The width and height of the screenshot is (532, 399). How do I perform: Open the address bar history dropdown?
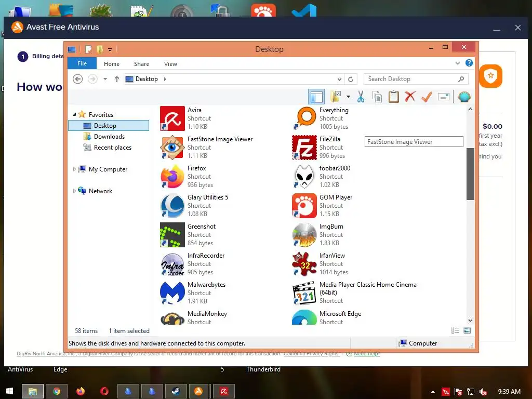tap(339, 79)
